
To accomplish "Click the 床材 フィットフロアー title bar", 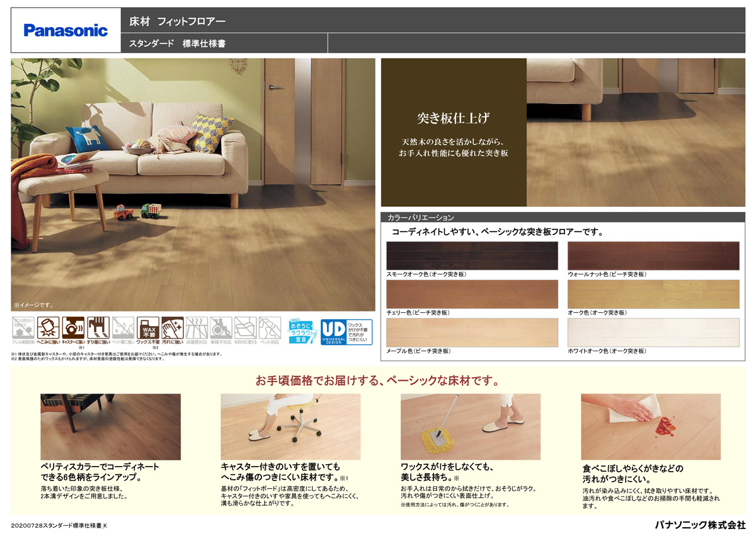I will (x=432, y=21).
